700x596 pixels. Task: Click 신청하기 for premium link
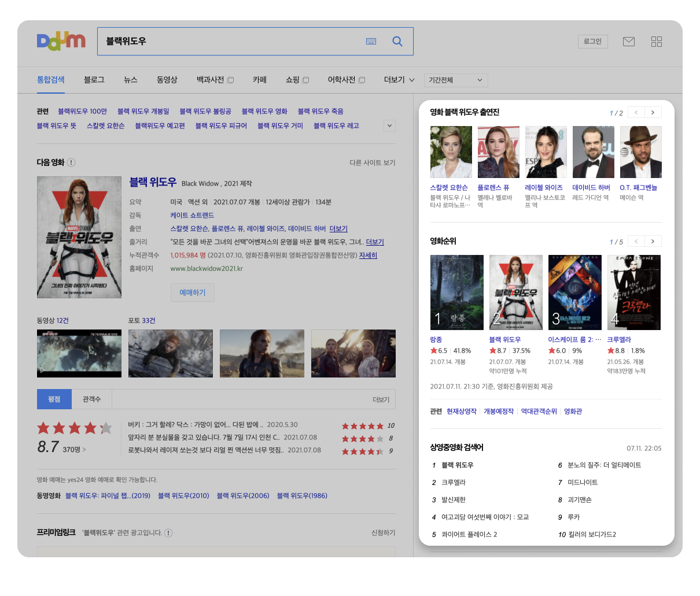(383, 532)
